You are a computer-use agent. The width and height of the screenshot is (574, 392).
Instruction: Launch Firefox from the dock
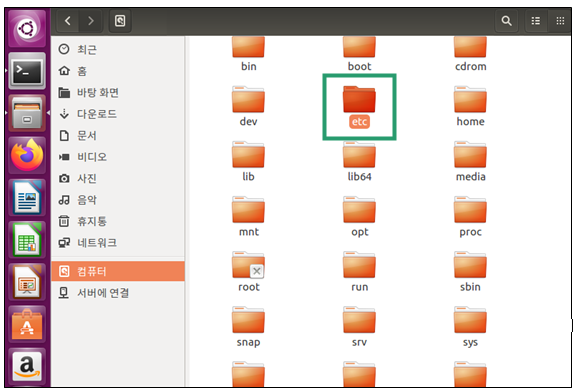pyautogui.click(x=27, y=155)
